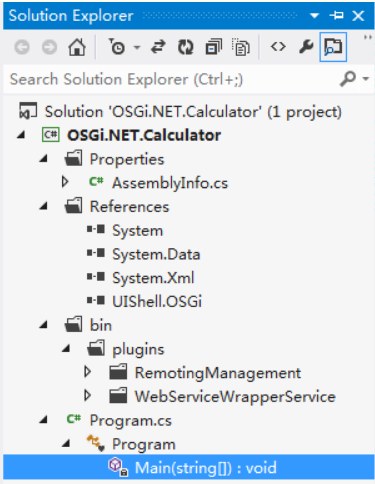Click the solution icon next to Solution

[28, 111]
